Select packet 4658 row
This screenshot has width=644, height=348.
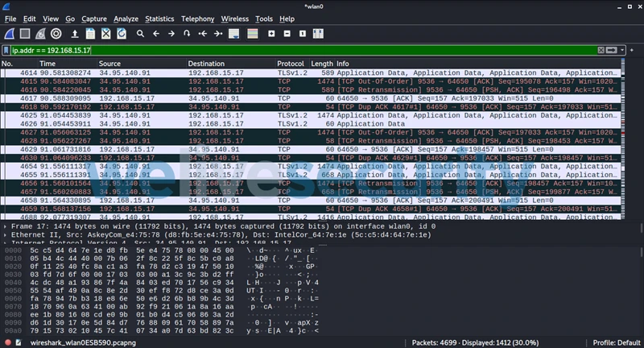point(311,200)
